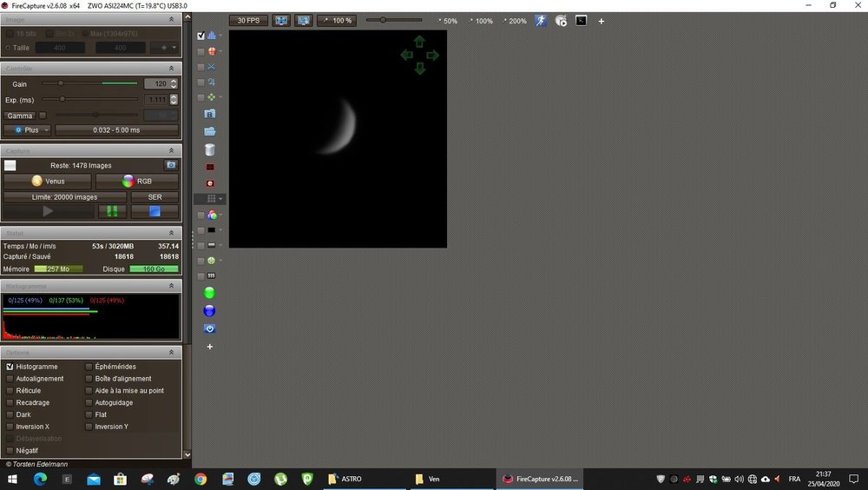The height and width of the screenshot is (490, 868).
Task: Enable the Autoalignement checkbox
Action: click(10, 379)
